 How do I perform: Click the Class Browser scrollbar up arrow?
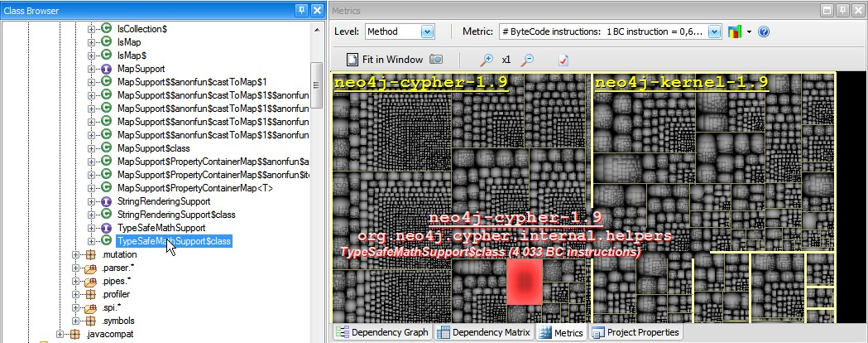coord(317,29)
